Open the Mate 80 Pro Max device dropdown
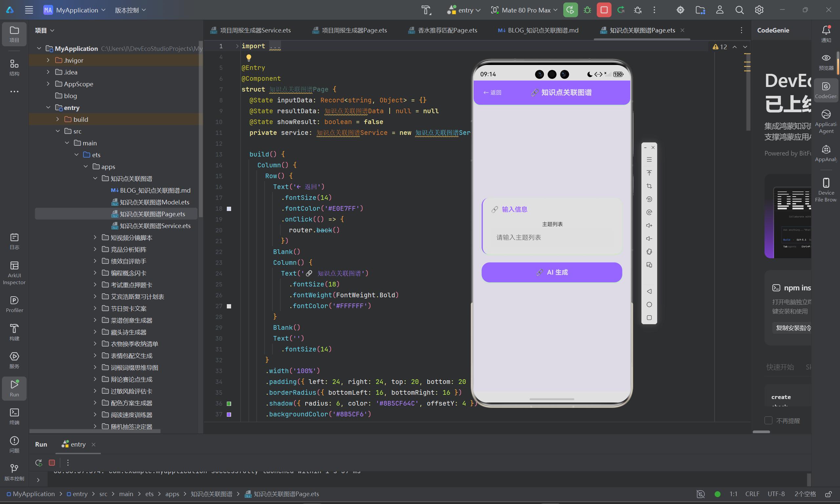The width and height of the screenshot is (840, 504). [x=524, y=10]
